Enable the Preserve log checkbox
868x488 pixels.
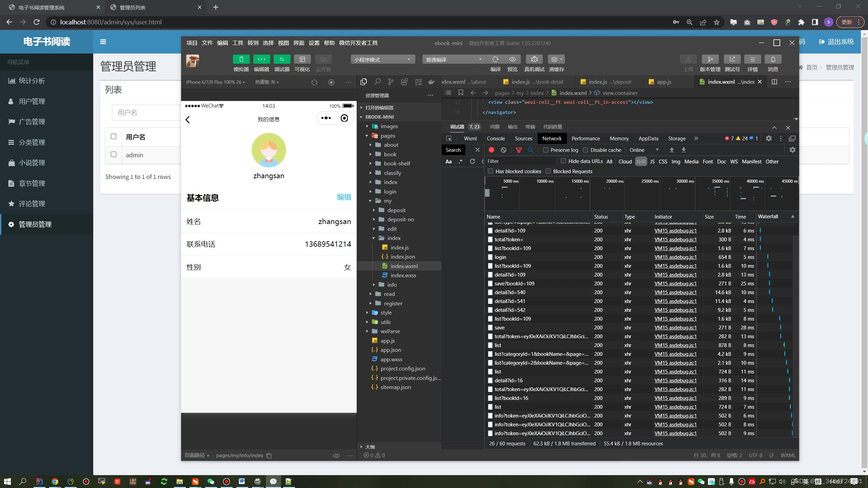pos(546,150)
